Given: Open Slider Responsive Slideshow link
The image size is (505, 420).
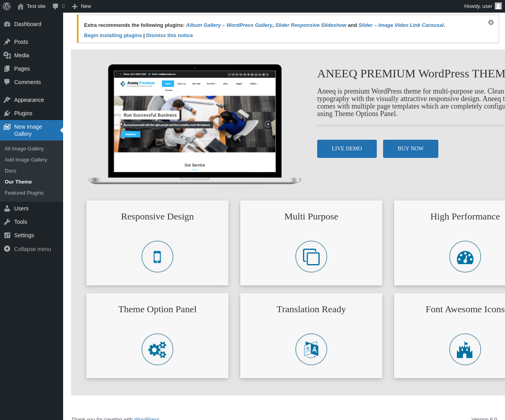Looking at the screenshot, I should 311,25.
